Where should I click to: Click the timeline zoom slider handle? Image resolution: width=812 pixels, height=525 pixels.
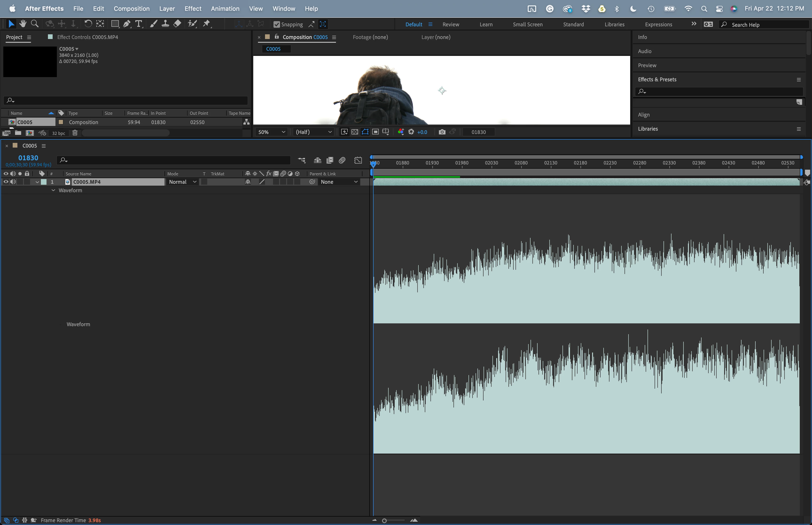384,521
